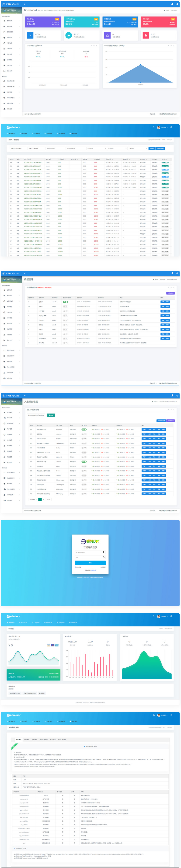
Task: Open the rows-per-page dropdown below the channel table
Action: (x=33, y=499)
